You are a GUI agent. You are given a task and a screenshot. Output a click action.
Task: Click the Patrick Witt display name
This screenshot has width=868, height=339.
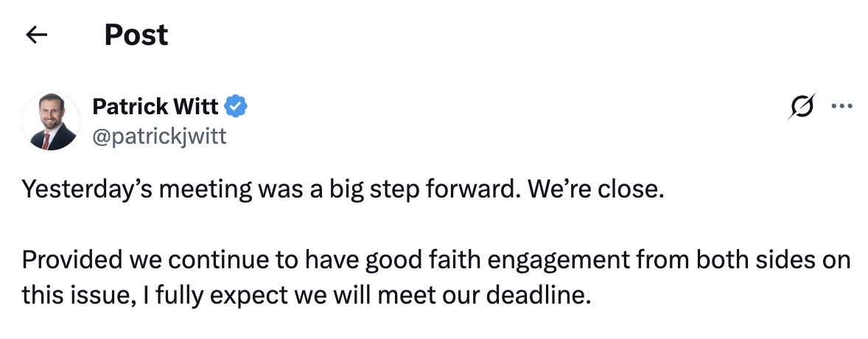[x=155, y=107]
